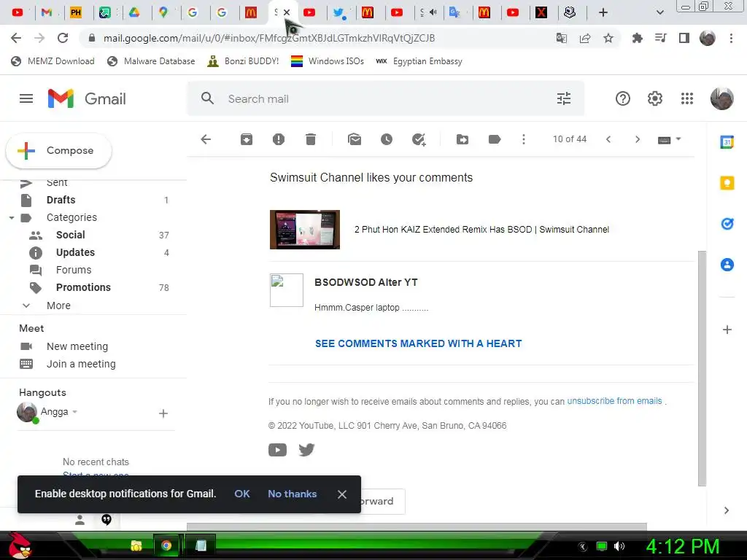The image size is (747, 560).
Task: Dismiss the notification prompt with X
Action: pyautogui.click(x=341, y=494)
